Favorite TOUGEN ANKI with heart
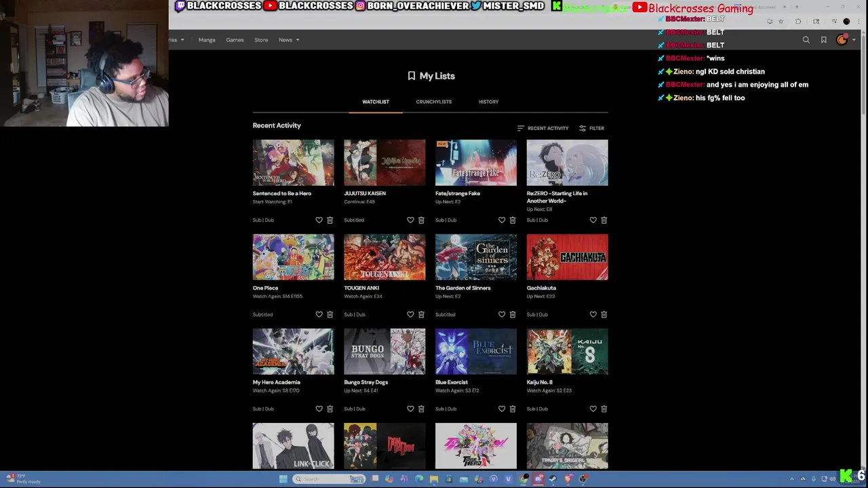This screenshot has width=868, height=488. tap(410, 314)
